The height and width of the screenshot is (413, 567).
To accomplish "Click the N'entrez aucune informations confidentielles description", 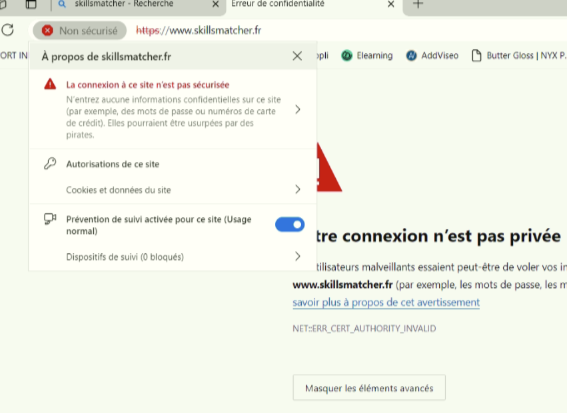I will 174,117.
